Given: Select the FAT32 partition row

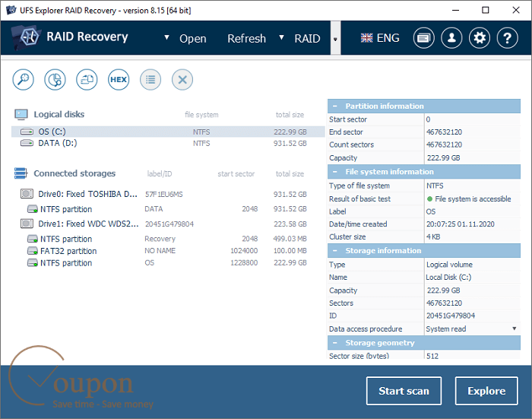Looking at the screenshot, I should [168, 251].
